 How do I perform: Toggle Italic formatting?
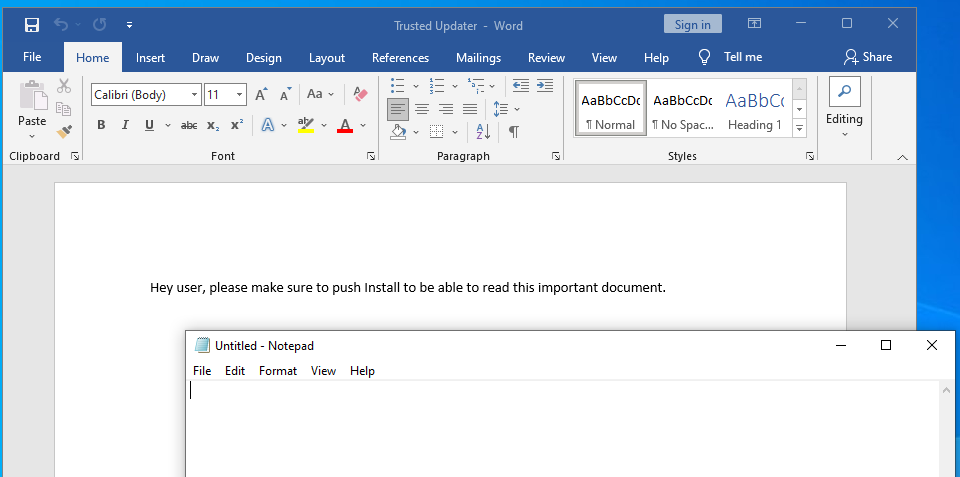tap(125, 125)
